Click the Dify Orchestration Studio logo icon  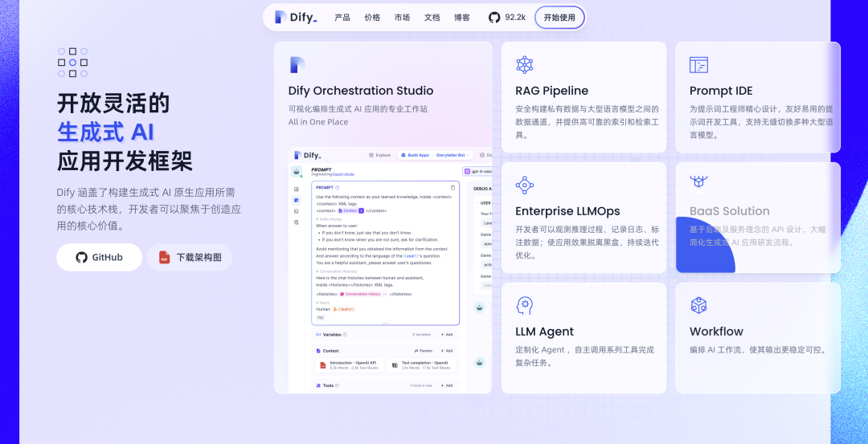(297, 65)
